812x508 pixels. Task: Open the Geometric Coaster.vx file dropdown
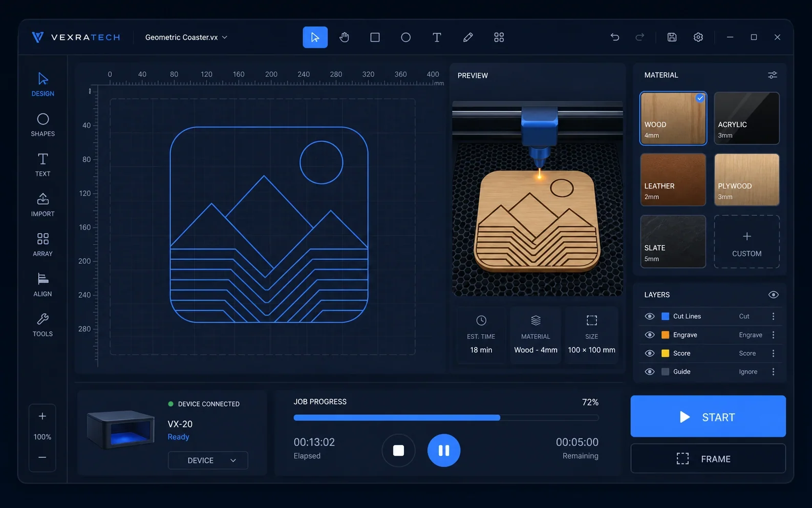click(186, 37)
